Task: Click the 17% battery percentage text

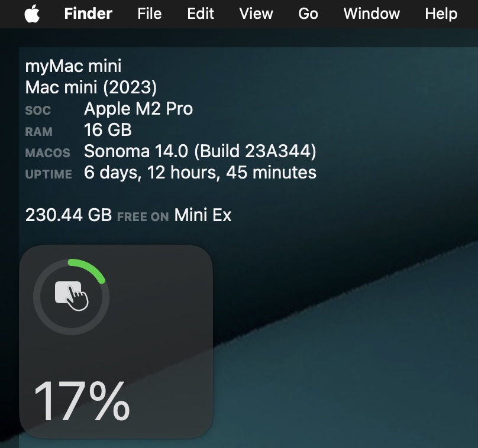Action: click(82, 401)
